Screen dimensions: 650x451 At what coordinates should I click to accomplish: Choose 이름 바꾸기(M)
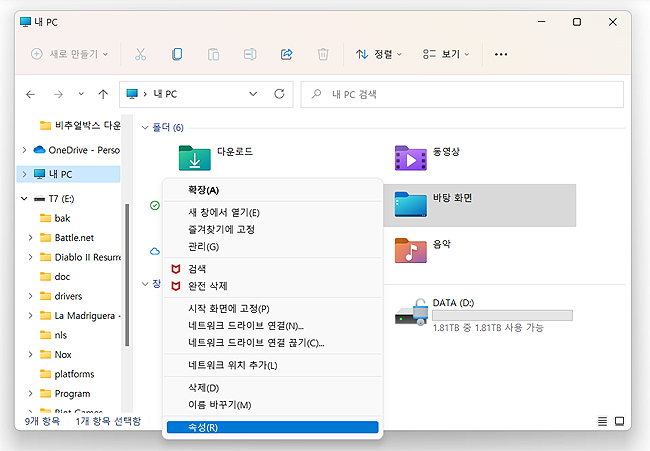tap(272, 405)
